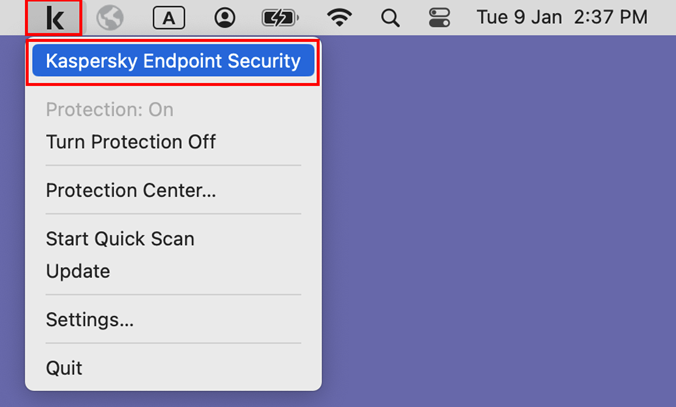This screenshot has width=676, height=407.
Task: Click the Kaspersky K menu bar icon
Action: pyautogui.click(x=54, y=17)
